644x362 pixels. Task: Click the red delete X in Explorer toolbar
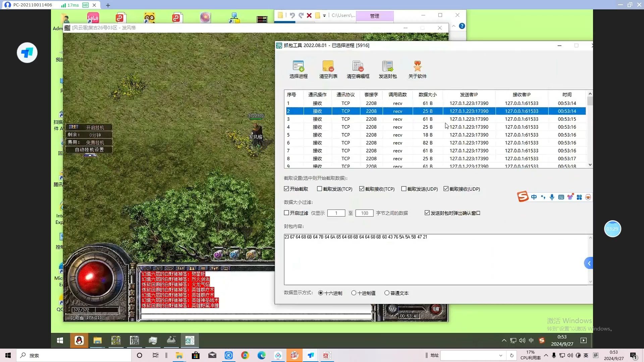309,15
